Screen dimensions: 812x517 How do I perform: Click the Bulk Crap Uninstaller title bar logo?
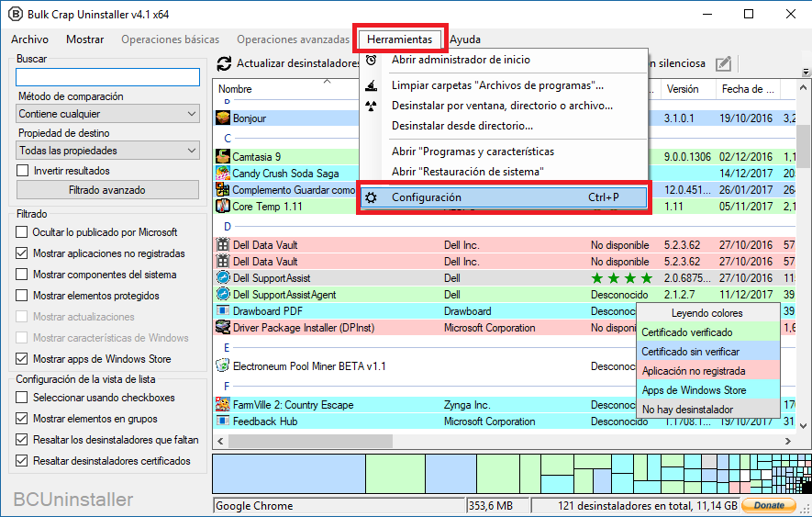[16, 14]
